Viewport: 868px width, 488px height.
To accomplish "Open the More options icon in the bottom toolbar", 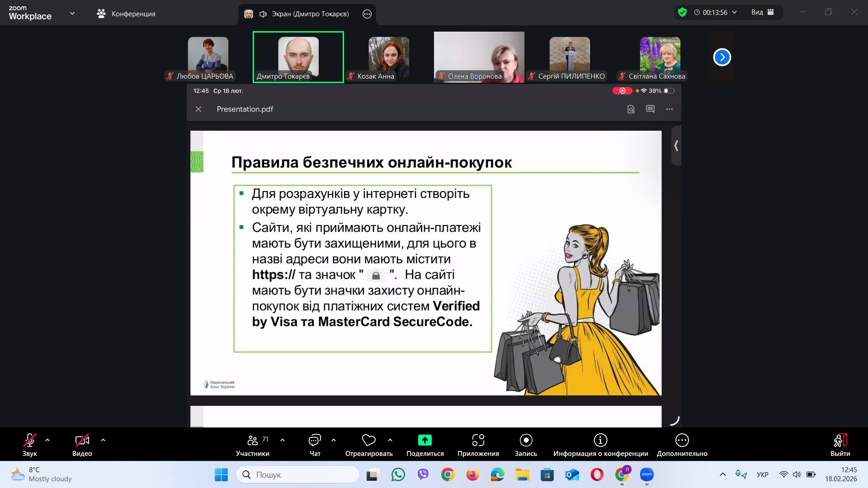I will tap(682, 441).
